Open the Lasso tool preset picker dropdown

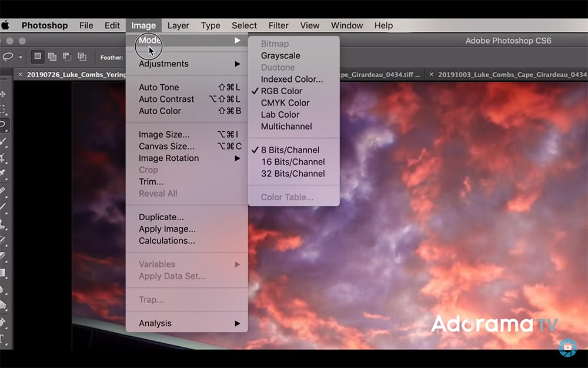(x=21, y=57)
